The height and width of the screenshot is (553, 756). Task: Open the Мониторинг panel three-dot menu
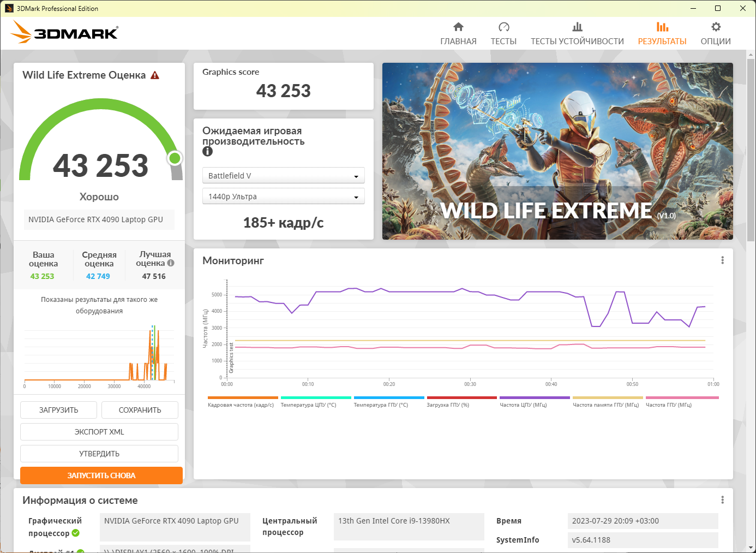click(722, 260)
